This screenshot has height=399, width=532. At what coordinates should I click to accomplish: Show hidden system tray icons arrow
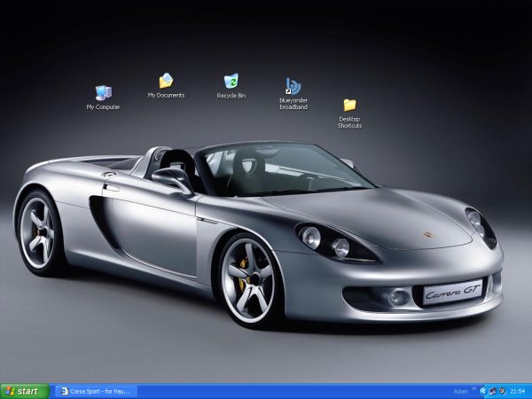coord(483,390)
